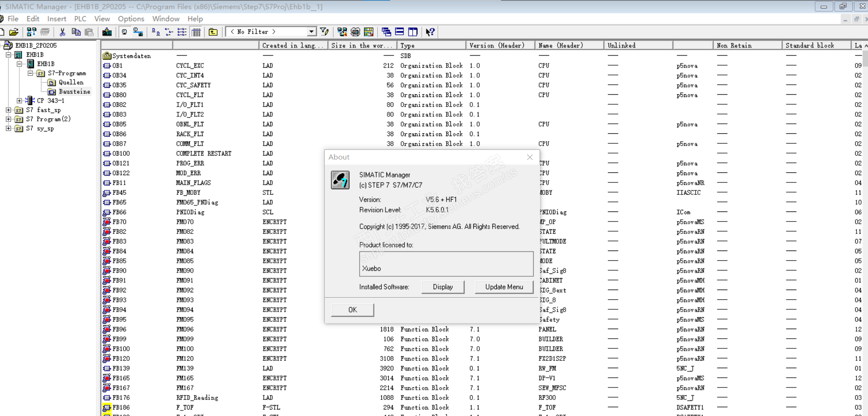The image size is (868, 416).
Task: Confirm the About dialog with OK
Action: pyautogui.click(x=352, y=310)
